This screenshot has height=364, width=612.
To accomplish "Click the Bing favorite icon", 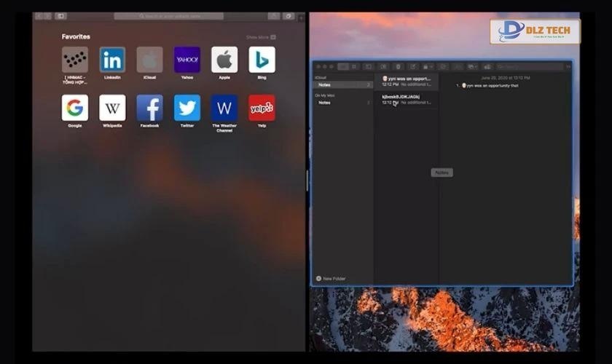I will pos(262,60).
